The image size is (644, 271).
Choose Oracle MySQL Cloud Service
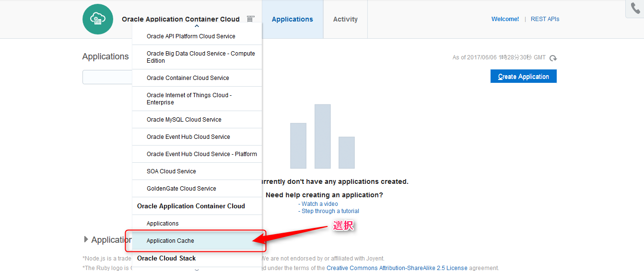click(x=197, y=120)
